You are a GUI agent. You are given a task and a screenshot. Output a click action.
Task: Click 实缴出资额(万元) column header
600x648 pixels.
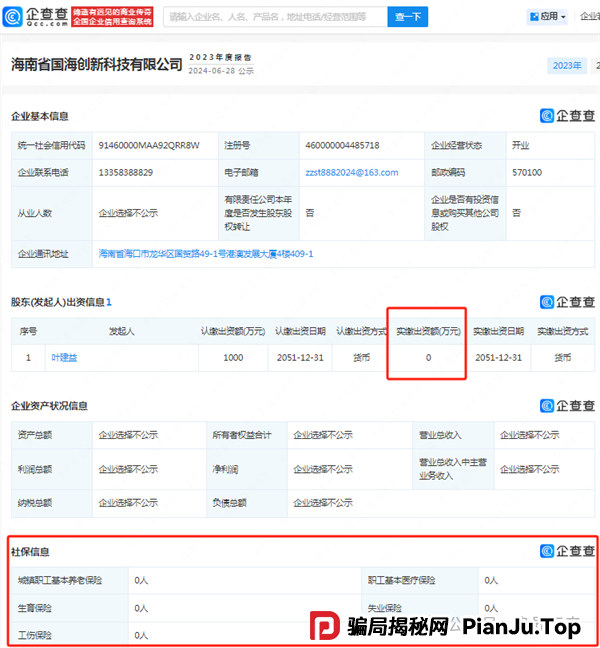(x=429, y=331)
